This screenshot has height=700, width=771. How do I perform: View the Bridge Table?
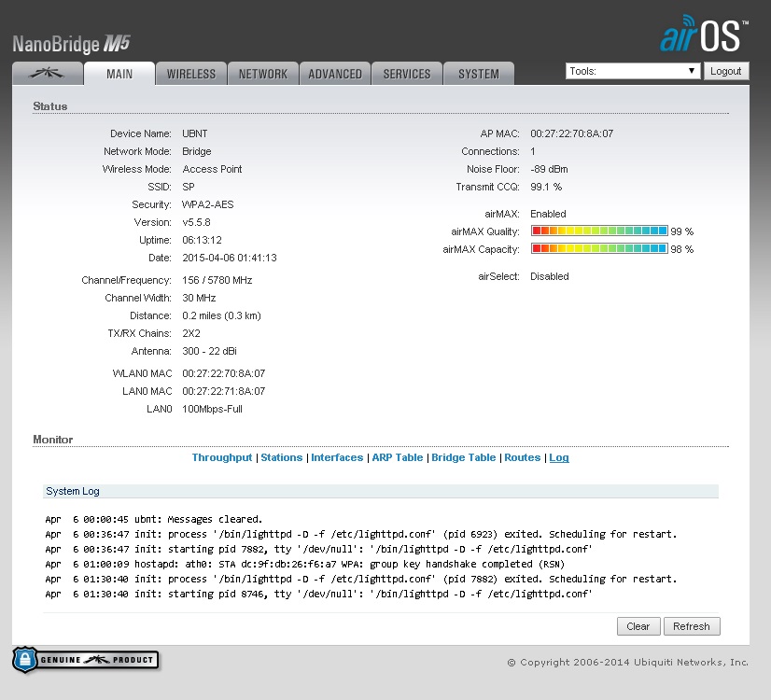pos(464,457)
